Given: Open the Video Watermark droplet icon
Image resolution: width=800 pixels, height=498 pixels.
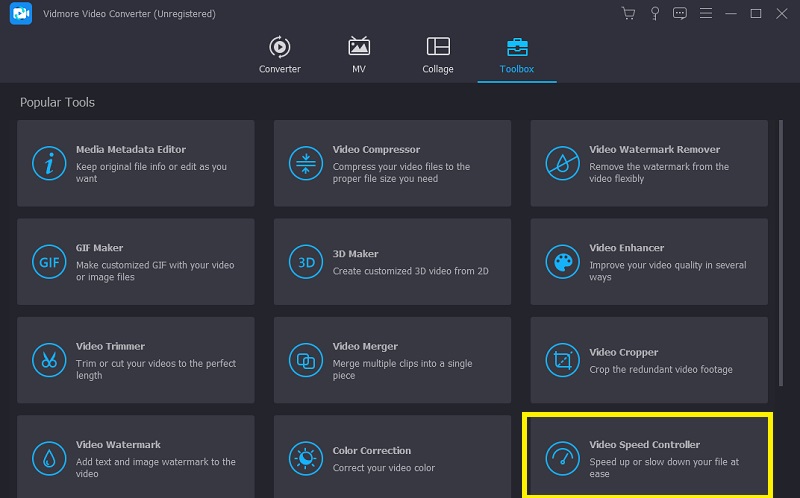Looking at the screenshot, I should click(x=46, y=458).
